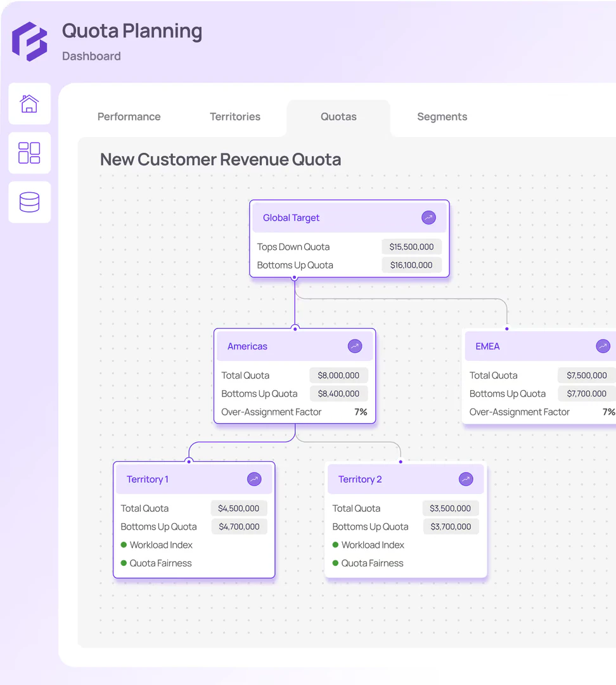This screenshot has width=616, height=685.
Task: Click the Tops Down Quota value field
Action: tap(411, 246)
